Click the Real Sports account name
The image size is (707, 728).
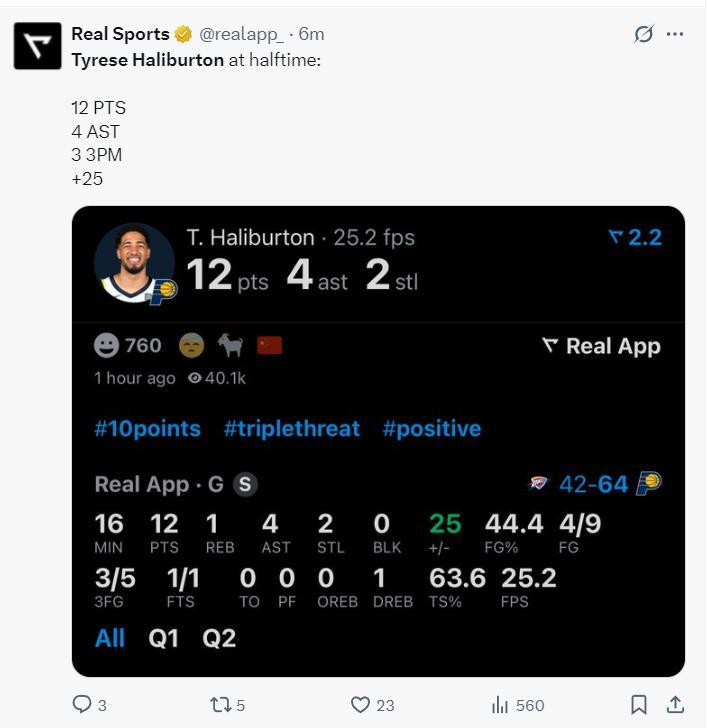(x=120, y=34)
